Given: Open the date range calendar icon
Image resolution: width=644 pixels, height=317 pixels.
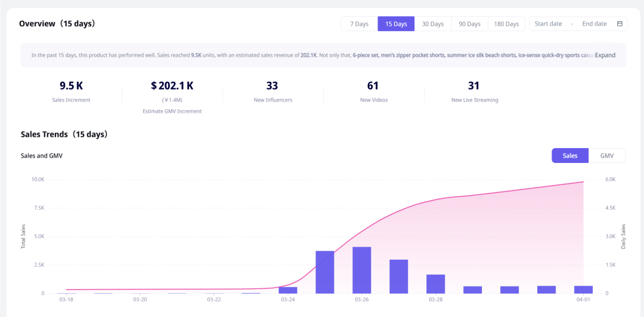Looking at the screenshot, I should click(x=620, y=24).
